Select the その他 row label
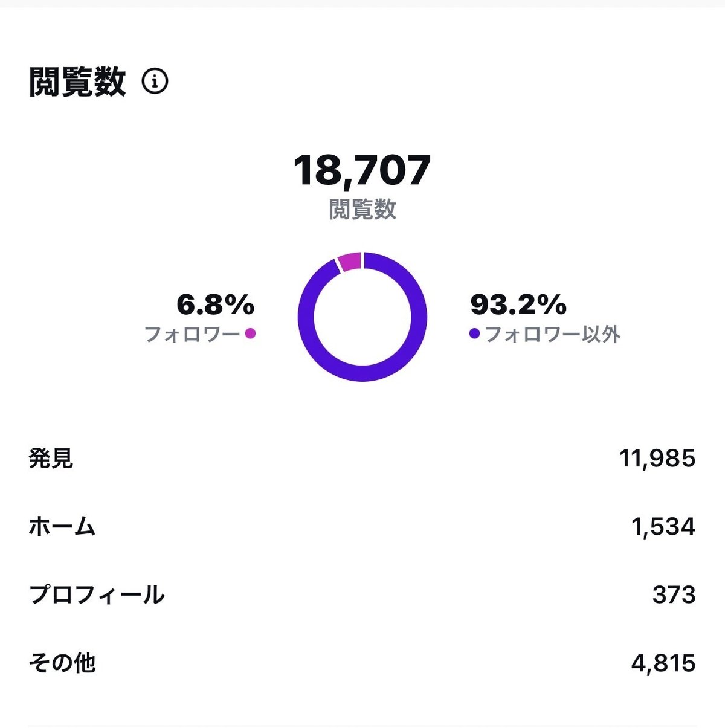The height and width of the screenshot is (728, 725). [x=62, y=663]
